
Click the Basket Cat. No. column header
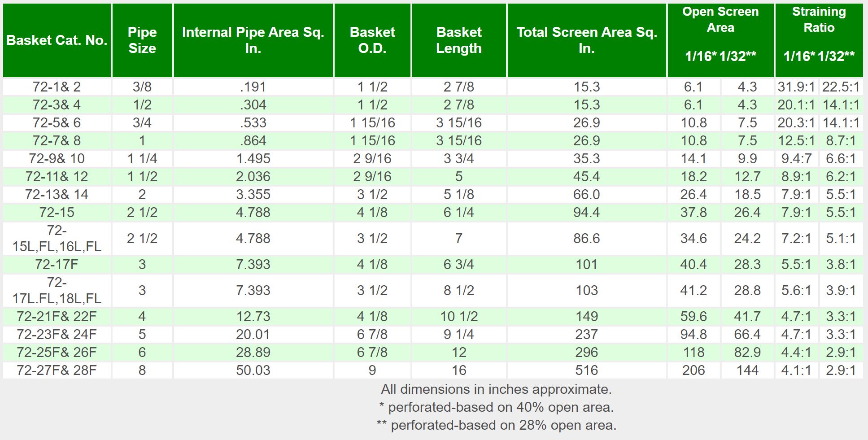click(57, 40)
